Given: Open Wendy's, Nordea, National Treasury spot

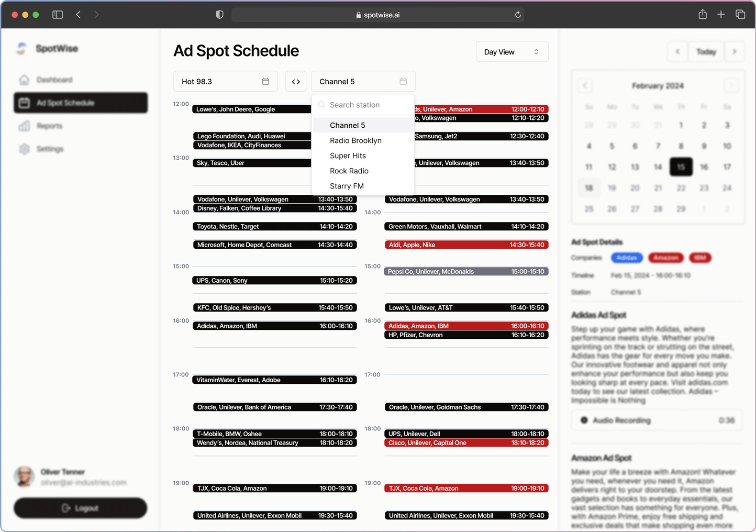Looking at the screenshot, I should [x=275, y=442].
